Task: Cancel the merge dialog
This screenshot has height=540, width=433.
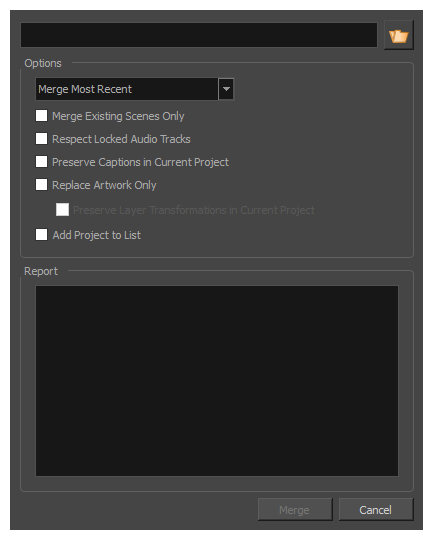Action: 376,510
